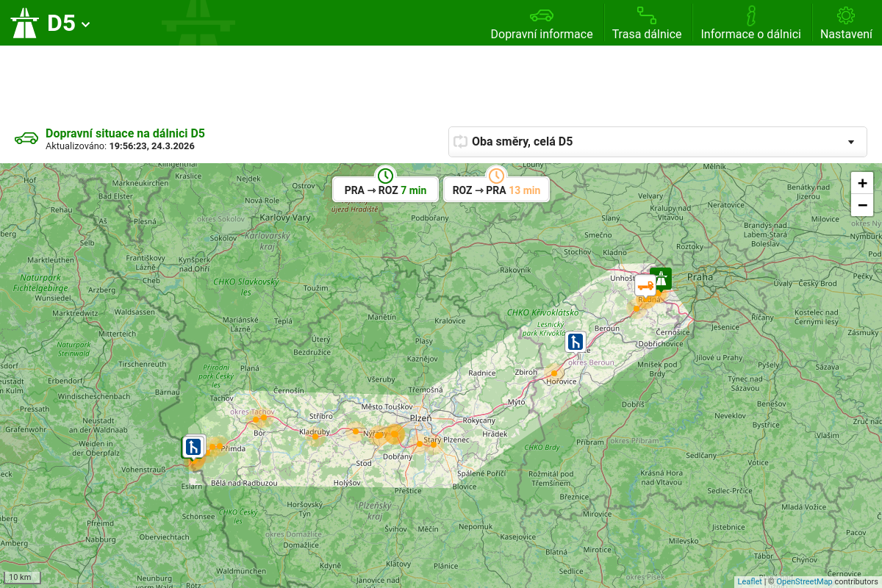Open the OpenStreetMap attribution link
Viewport: 882px width, 588px height.
[x=804, y=581]
